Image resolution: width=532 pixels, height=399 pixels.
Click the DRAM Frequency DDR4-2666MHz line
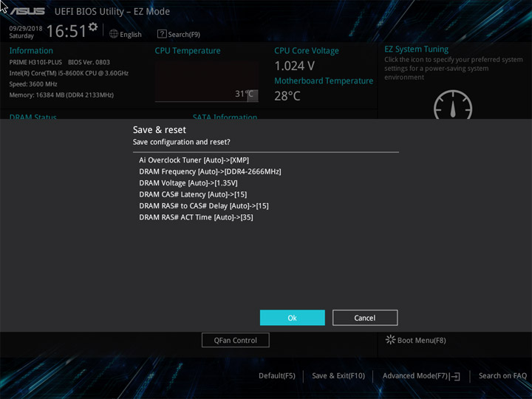(x=210, y=171)
